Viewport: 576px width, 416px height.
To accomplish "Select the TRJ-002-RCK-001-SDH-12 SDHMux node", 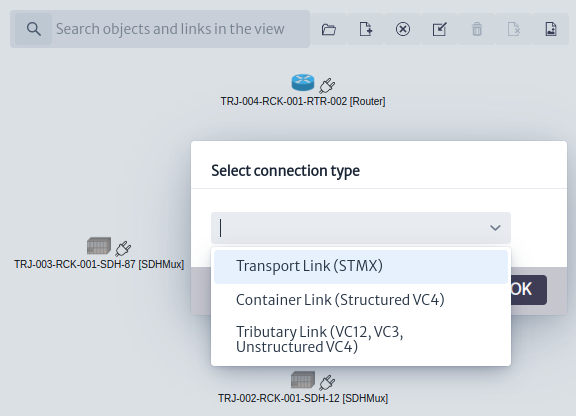I will pyautogui.click(x=303, y=380).
